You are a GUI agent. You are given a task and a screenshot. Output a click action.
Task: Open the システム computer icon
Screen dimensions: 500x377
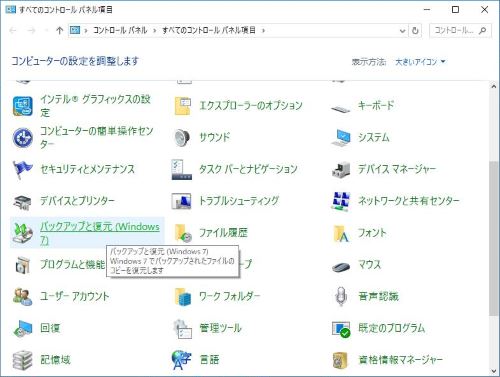pos(341,138)
